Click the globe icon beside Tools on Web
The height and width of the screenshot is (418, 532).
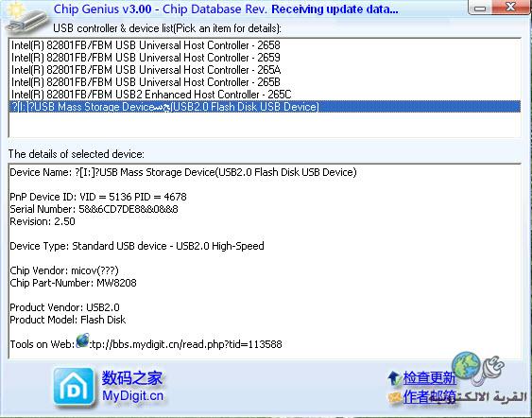pyautogui.click(x=82, y=340)
